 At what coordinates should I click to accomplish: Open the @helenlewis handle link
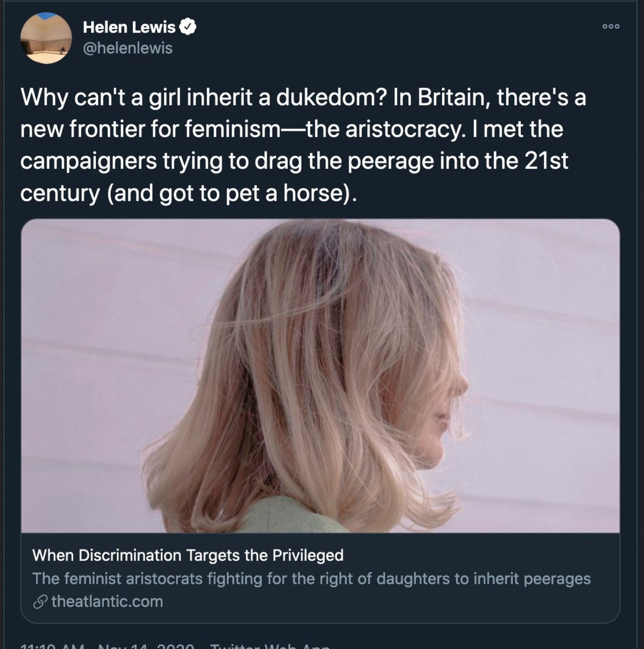[x=128, y=48]
